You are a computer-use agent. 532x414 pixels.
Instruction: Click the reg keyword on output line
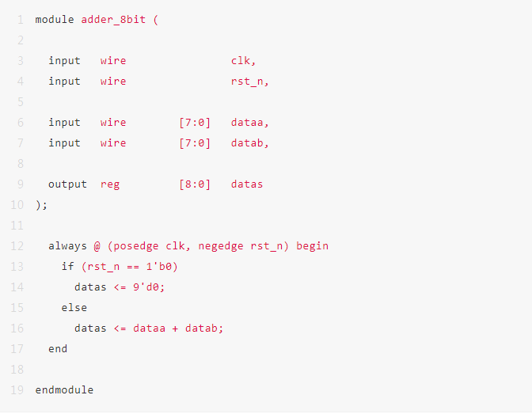click(x=110, y=184)
